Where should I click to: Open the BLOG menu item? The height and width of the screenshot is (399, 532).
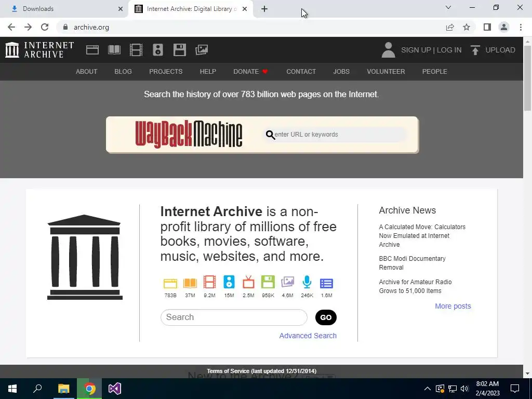pyautogui.click(x=123, y=72)
